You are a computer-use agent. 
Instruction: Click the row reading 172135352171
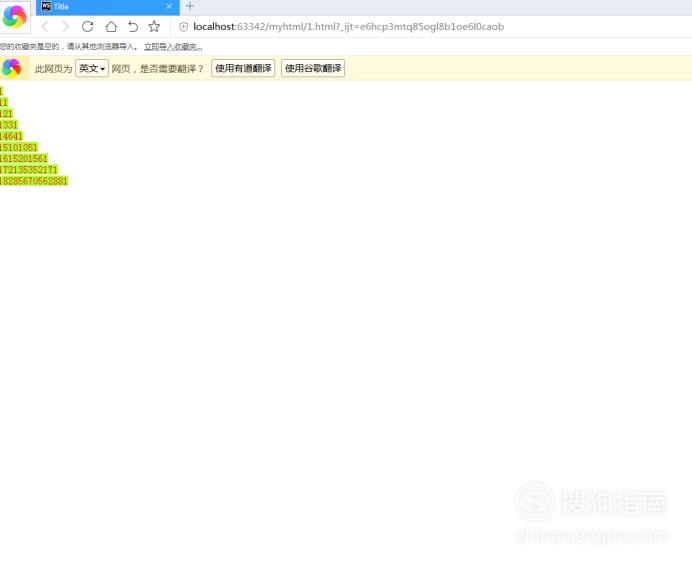tap(29, 170)
